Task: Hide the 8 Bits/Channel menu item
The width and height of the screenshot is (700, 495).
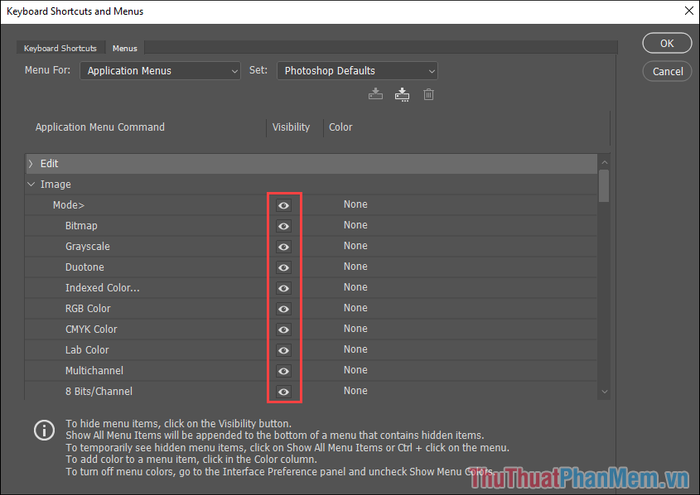Action: point(283,391)
